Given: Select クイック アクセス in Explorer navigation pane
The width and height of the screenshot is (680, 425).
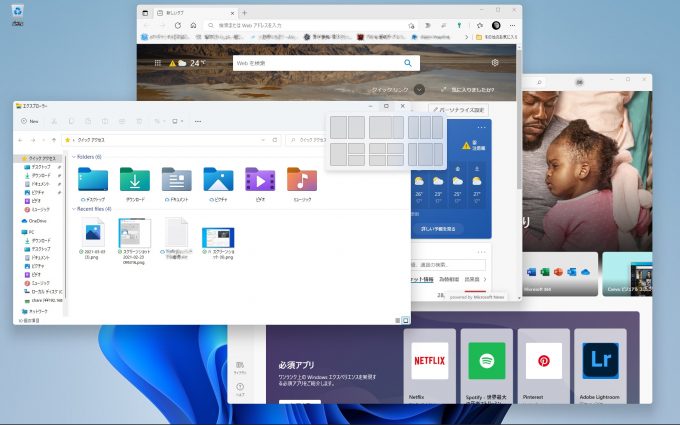Looking at the screenshot, I should pyautogui.click(x=39, y=159).
